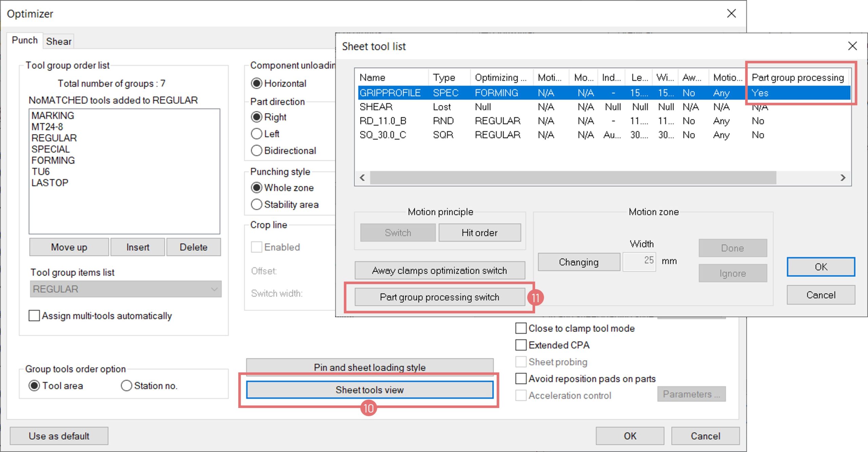The height and width of the screenshot is (452, 868).
Task: Select FORMING in tool group list
Action: (53, 160)
